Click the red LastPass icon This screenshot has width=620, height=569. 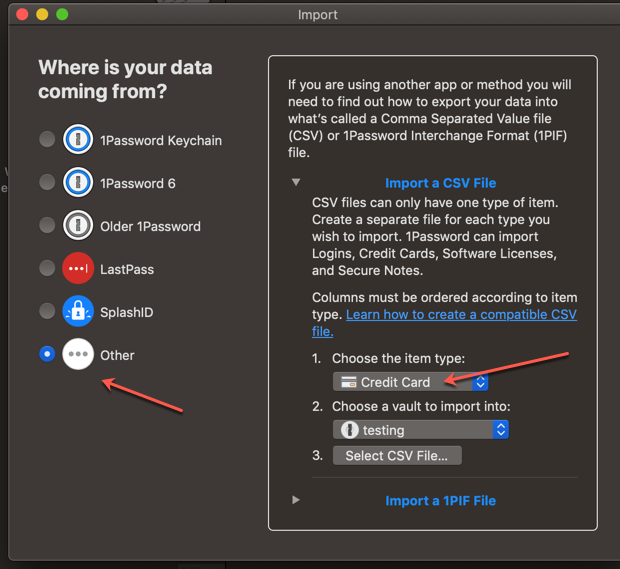pos(78,268)
